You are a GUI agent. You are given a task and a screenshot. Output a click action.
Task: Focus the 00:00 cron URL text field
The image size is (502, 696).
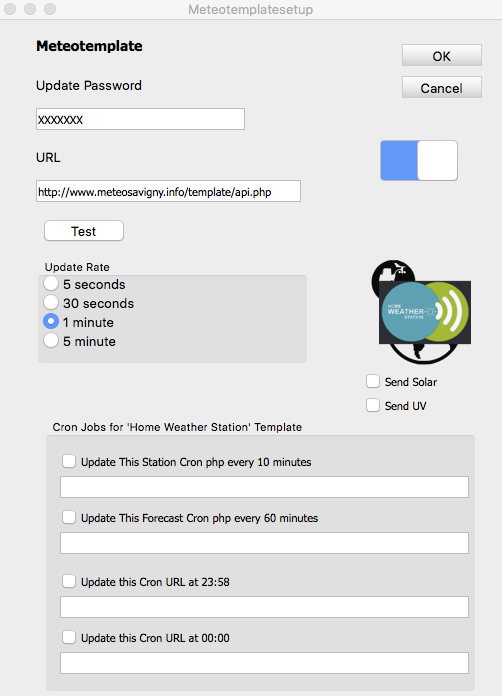pyautogui.click(x=265, y=663)
